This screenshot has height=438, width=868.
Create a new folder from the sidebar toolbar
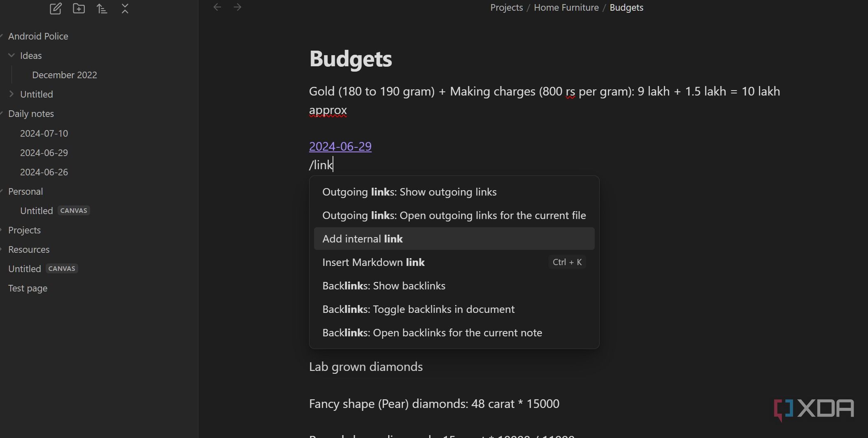click(x=79, y=9)
